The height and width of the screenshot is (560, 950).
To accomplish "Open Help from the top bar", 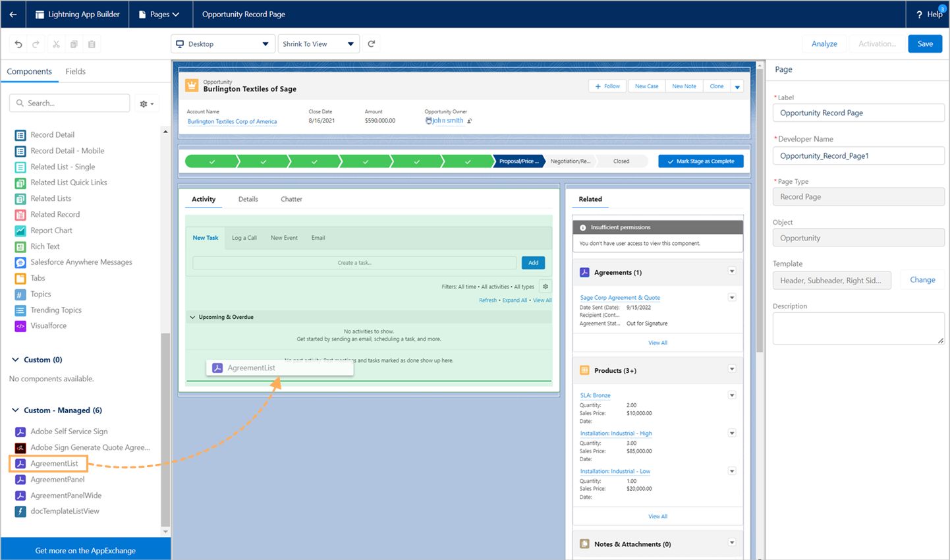I will (x=930, y=14).
